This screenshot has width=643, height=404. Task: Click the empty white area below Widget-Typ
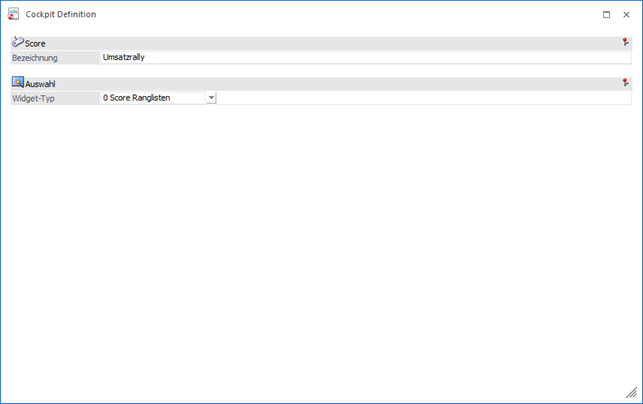320,250
